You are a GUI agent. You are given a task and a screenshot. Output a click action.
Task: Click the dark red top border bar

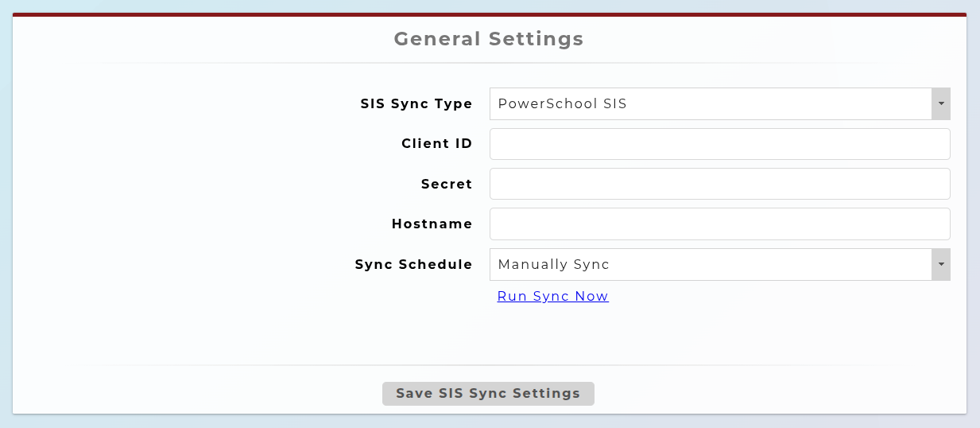coord(490,14)
